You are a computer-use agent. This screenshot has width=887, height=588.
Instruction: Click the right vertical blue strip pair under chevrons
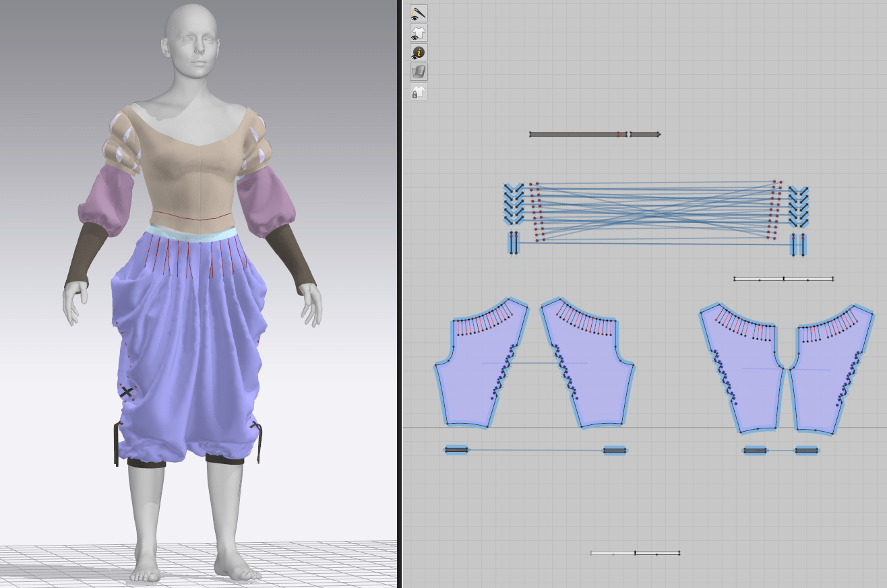pos(798,244)
